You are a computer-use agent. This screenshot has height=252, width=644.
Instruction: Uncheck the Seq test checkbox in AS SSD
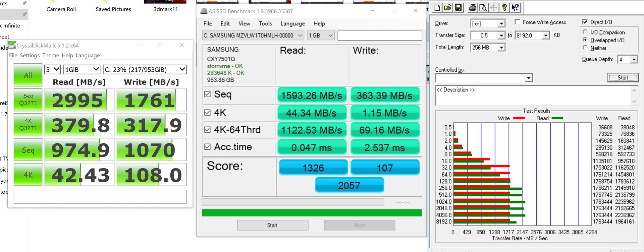[x=207, y=94]
